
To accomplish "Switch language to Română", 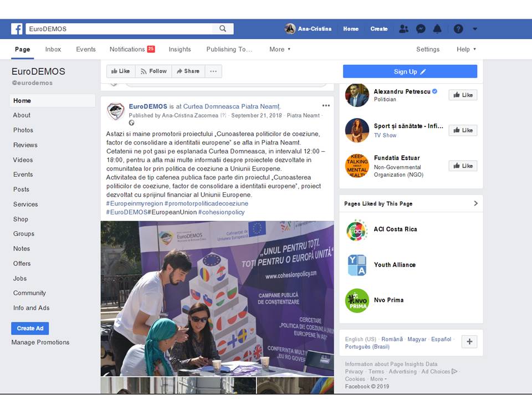I will click(x=392, y=339).
